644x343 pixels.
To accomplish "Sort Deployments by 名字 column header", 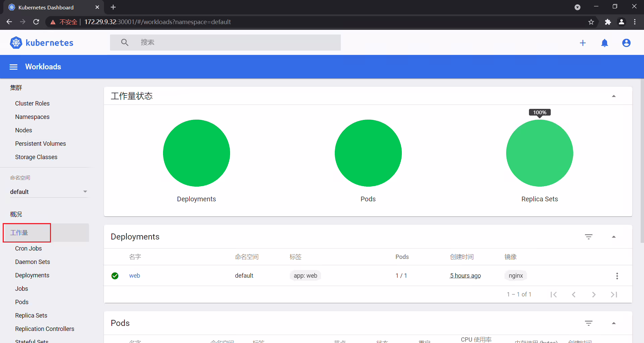I will pyautogui.click(x=135, y=257).
